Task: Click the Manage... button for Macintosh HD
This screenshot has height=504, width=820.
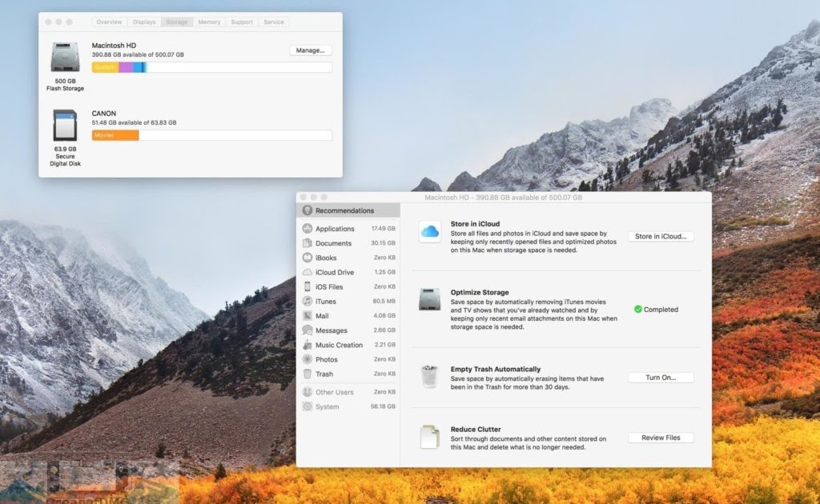Action: coord(310,50)
